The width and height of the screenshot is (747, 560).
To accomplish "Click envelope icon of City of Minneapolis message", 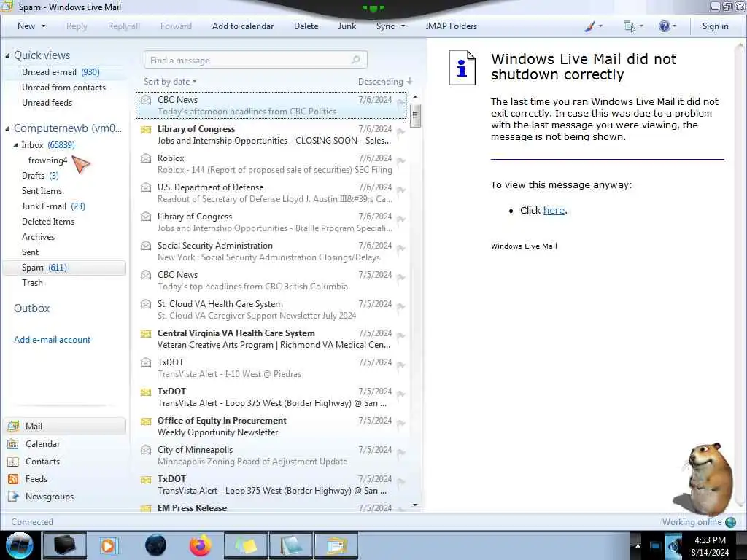I will pos(146,450).
